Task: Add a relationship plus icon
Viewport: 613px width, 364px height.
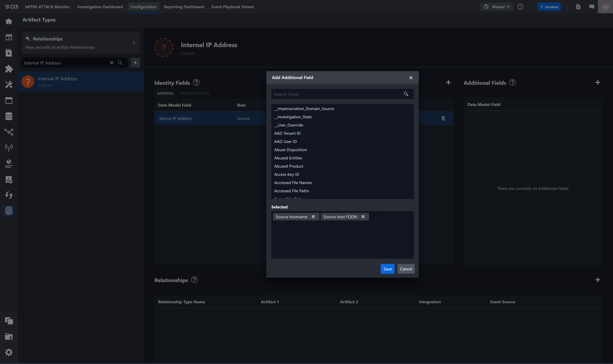Action: point(598,280)
